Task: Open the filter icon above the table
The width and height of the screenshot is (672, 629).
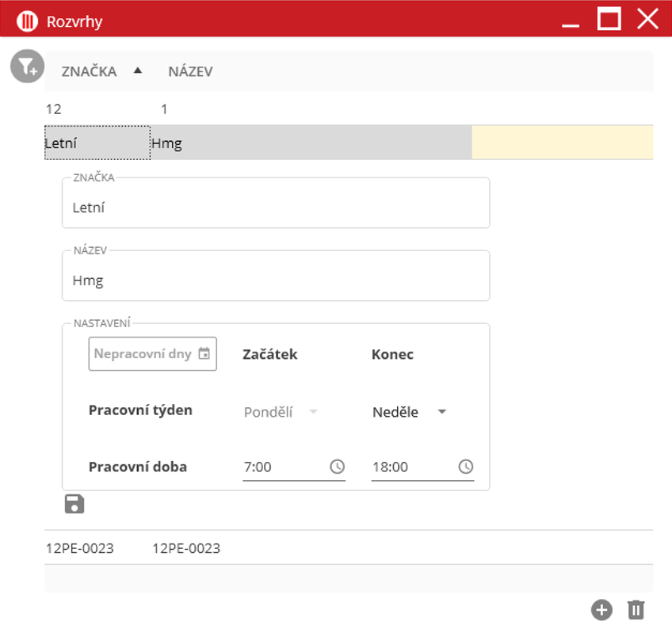Action: click(x=27, y=66)
